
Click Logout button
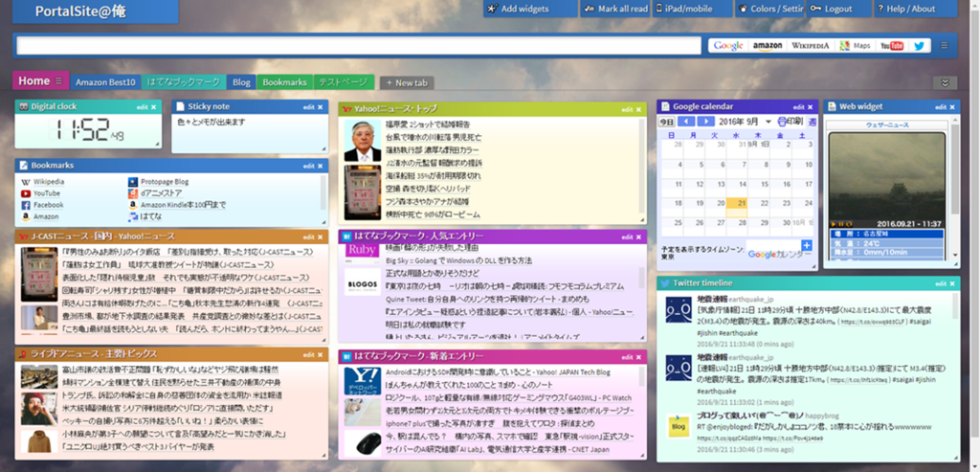(x=838, y=9)
